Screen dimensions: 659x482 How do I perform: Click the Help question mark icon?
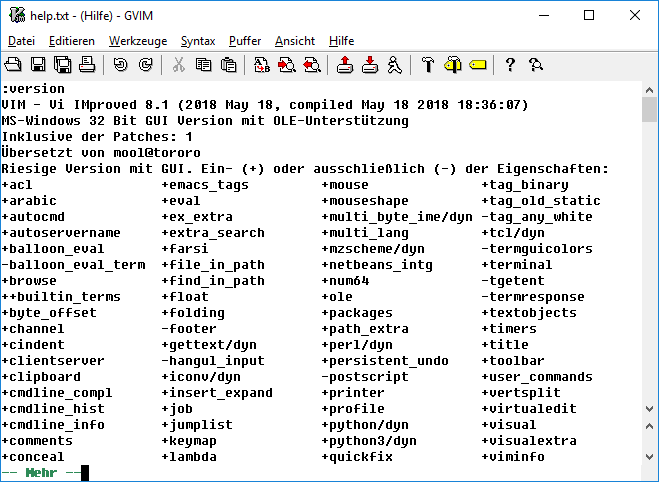510,65
